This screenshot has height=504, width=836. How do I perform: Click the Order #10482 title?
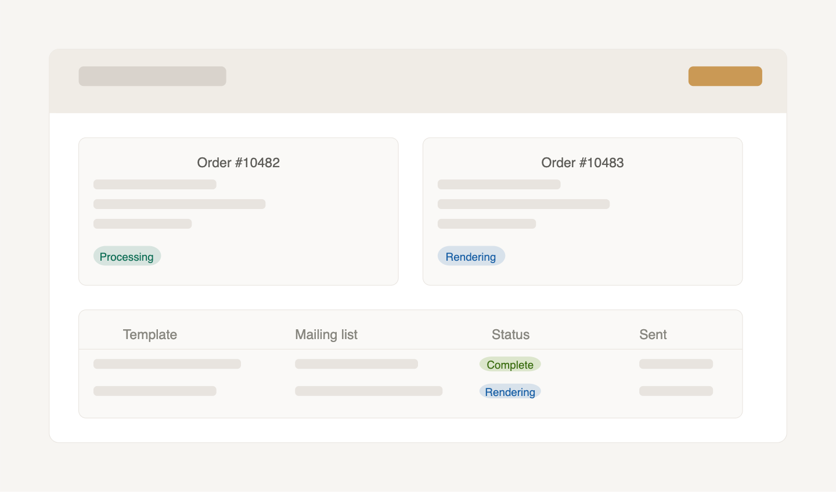238,163
